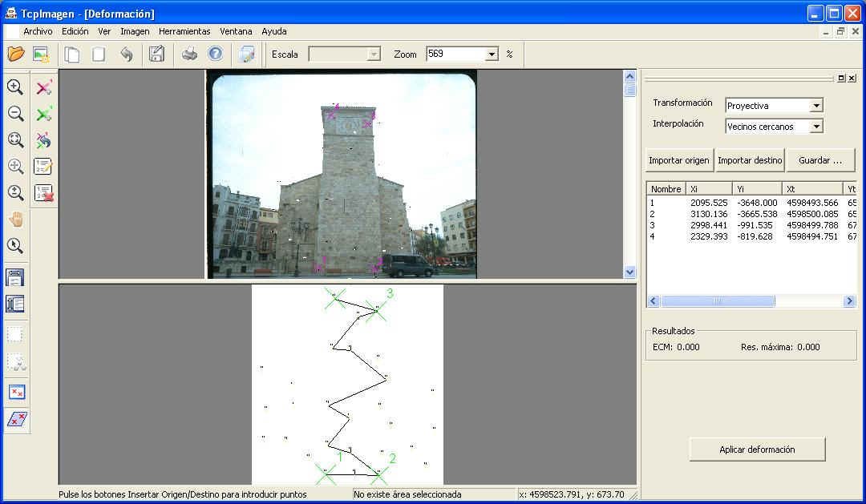Click the open file folder icon

(16, 54)
